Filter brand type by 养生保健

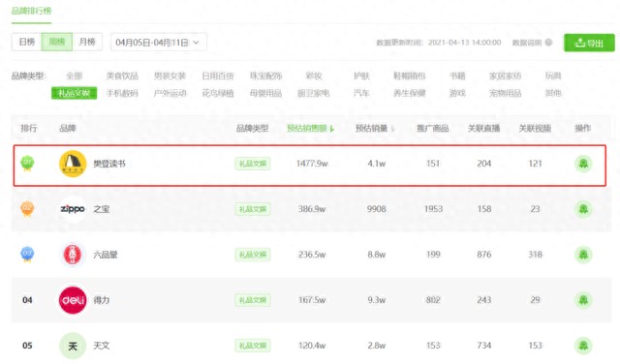tap(409, 93)
